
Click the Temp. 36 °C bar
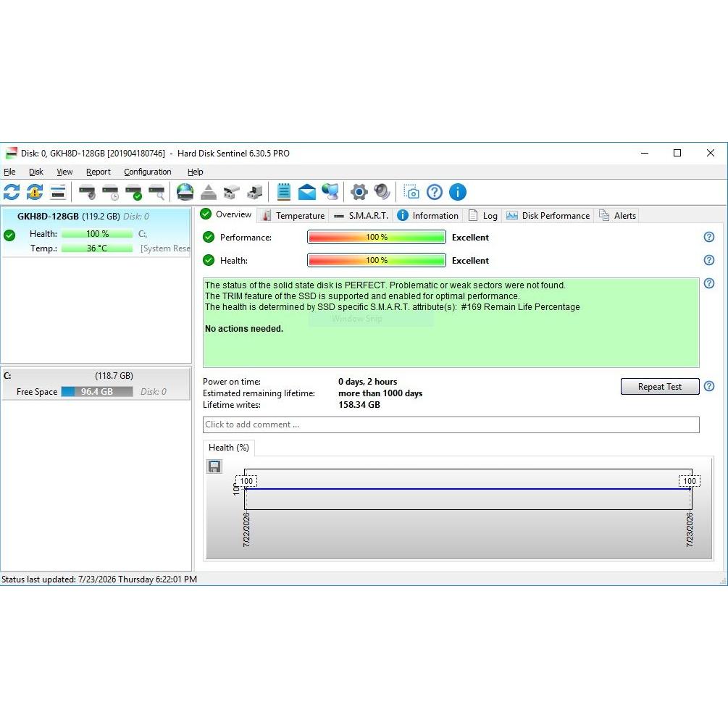pos(97,248)
